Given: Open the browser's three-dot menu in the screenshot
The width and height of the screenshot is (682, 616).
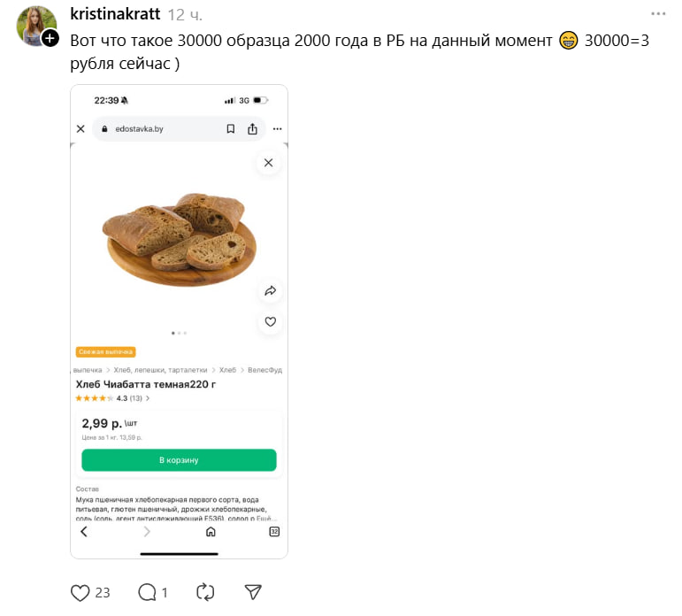Looking at the screenshot, I should [x=277, y=129].
